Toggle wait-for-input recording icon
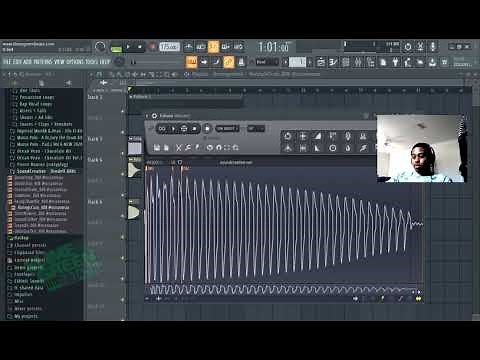This screenshot has width=480, height=360. pos(201,47)
